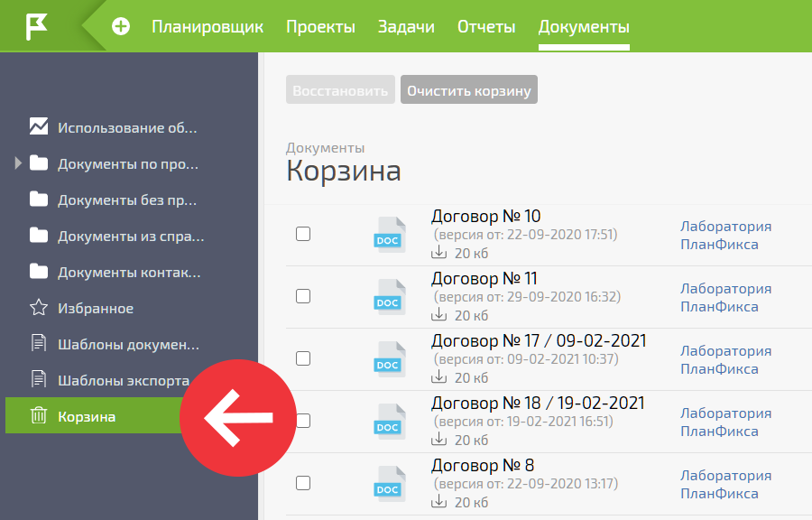Expand the Документы по про... folder tree
812x520 pixels.
[18, 163]
